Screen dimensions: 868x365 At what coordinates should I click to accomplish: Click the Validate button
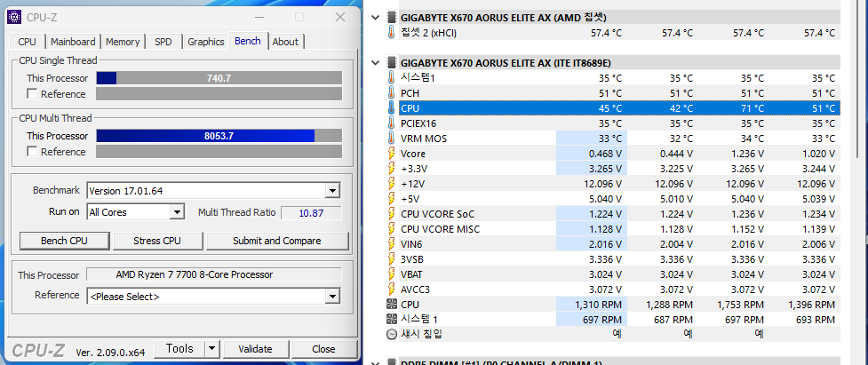click(255, 349)
